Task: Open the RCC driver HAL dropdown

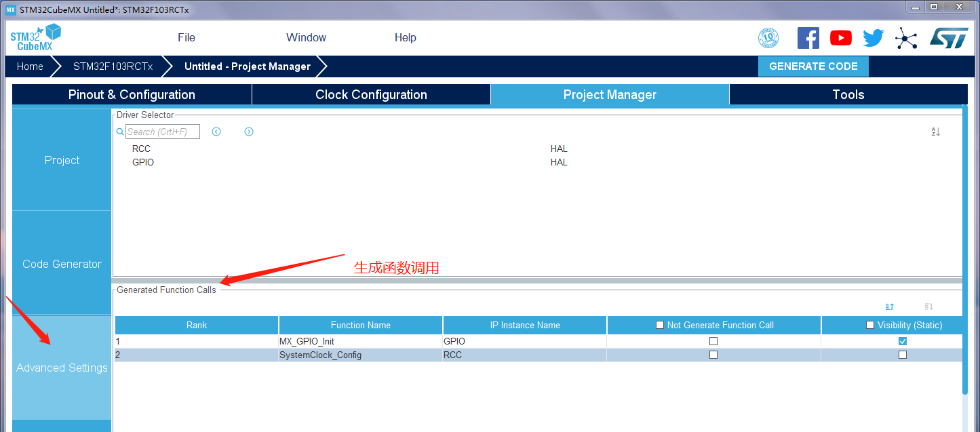Action: 559,149
